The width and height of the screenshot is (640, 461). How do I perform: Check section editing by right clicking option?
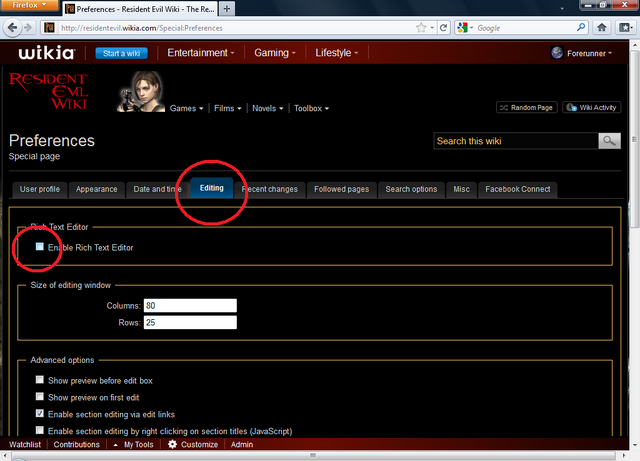tap(40, 430)
